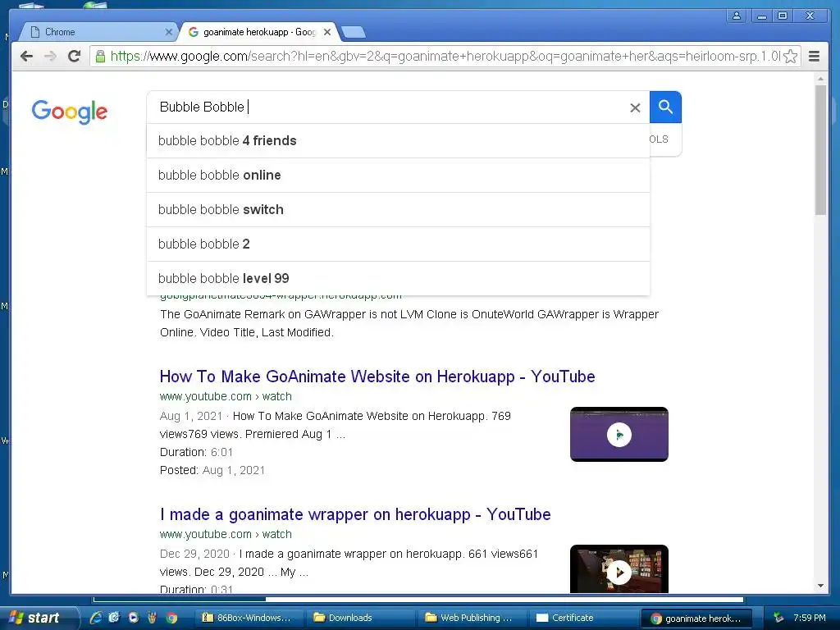This screenshot has width=840, height=630.
Task: Select suggestion bubble bobble 4 friends
Action: click(x=398, y=141)
